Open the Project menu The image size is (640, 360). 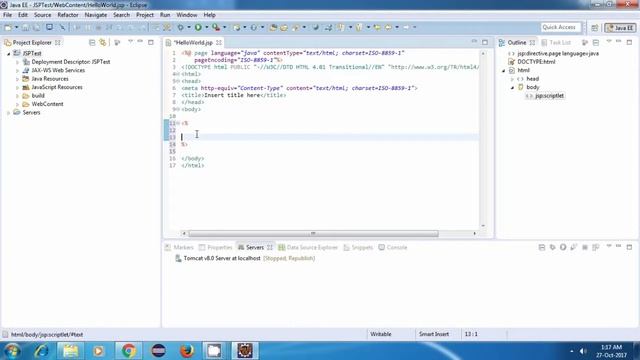pyautogui.click(x=145, y=15)
